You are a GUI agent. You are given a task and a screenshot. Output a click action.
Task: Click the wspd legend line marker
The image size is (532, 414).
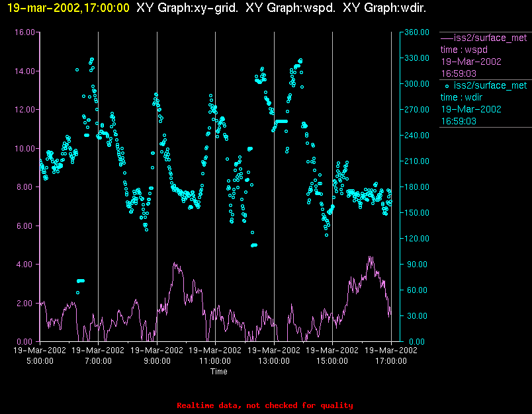447,38
